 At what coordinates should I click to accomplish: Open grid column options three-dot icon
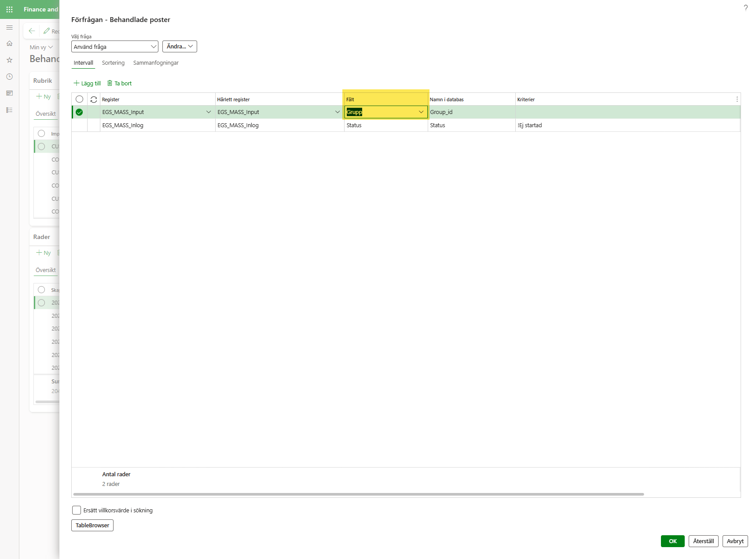[x=737, y=99]
